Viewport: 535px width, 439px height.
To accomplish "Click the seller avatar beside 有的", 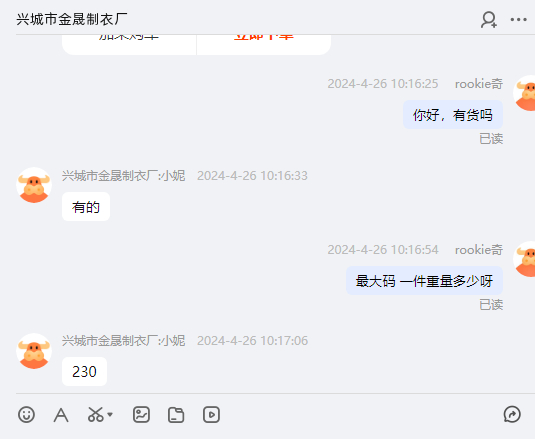I will 34,185.
